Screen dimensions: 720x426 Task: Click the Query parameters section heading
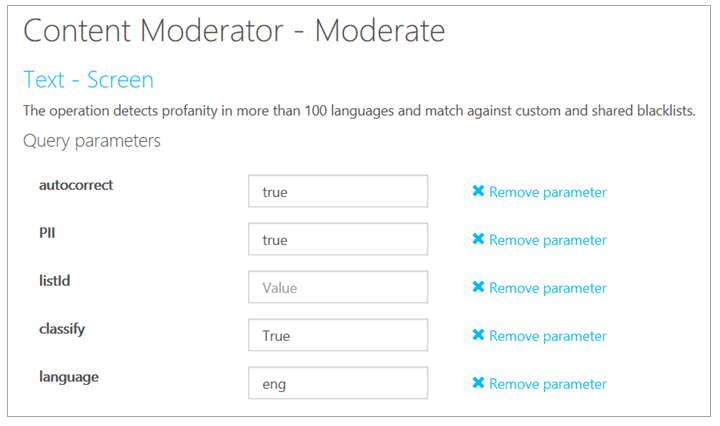click(x=91, y=141)
